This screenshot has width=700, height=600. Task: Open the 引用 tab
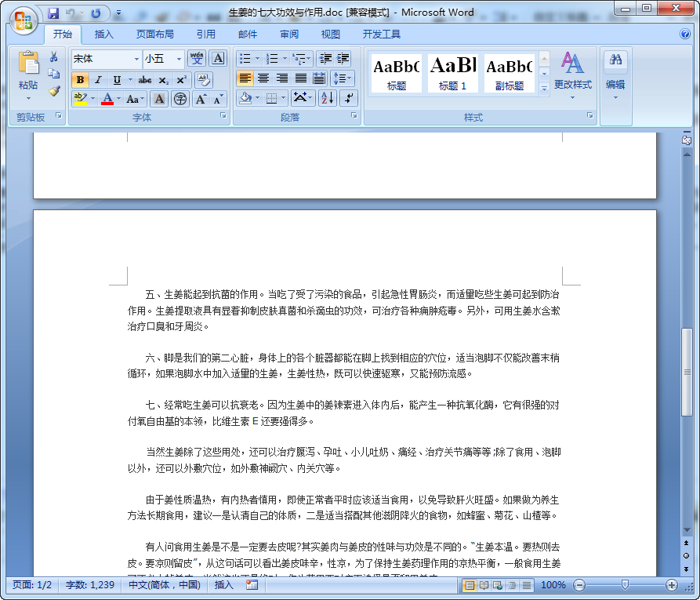click(206, 35)
